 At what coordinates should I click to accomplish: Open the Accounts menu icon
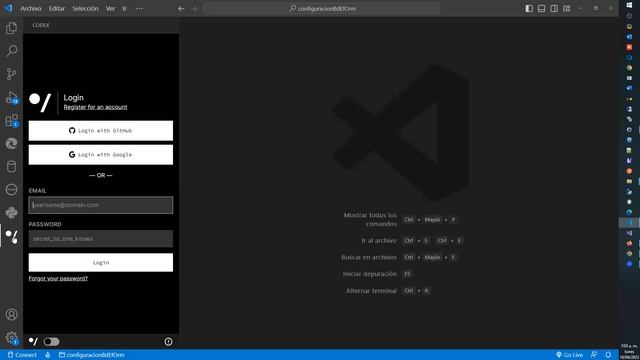click(x=11, y=315)
